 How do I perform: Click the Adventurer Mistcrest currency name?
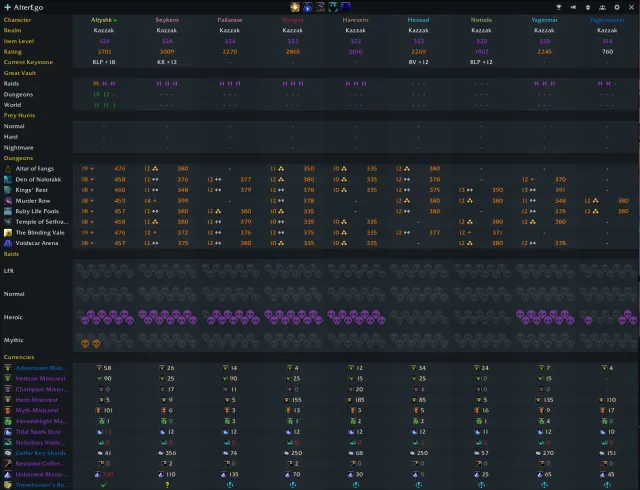pos(41,368)
